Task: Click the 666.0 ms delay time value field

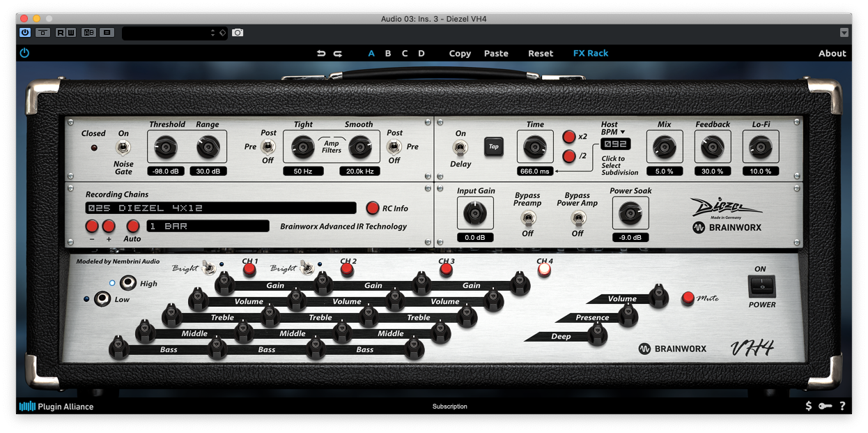Action: point(535,171)
